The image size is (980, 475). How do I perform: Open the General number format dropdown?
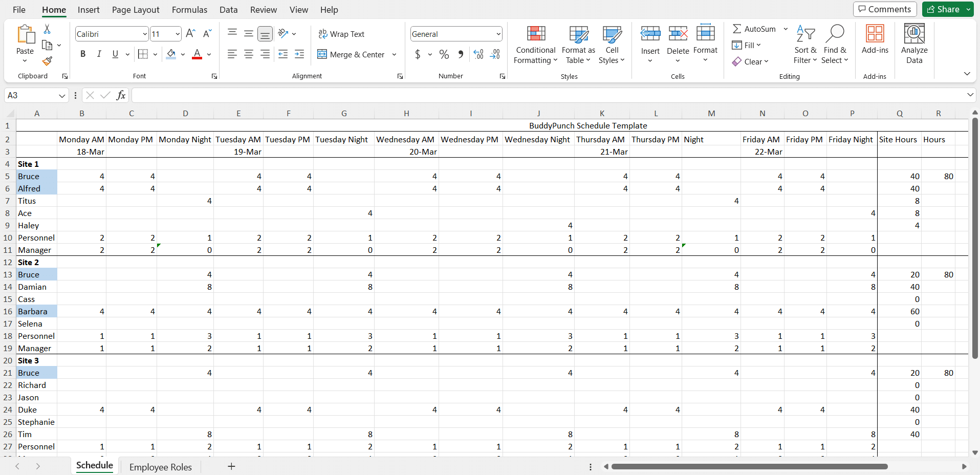[x=498, y=34]
